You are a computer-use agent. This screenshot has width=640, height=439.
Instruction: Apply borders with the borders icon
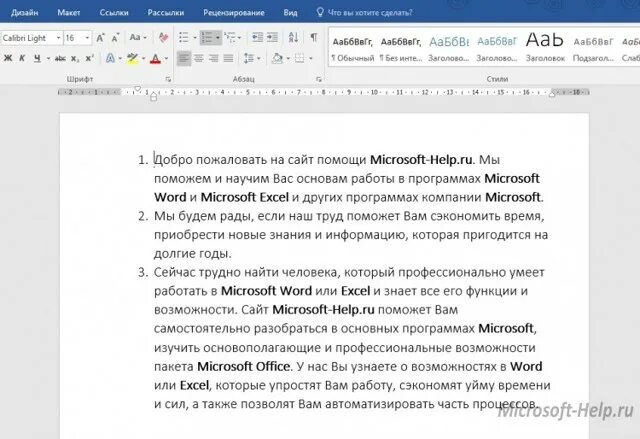(300, 58)
